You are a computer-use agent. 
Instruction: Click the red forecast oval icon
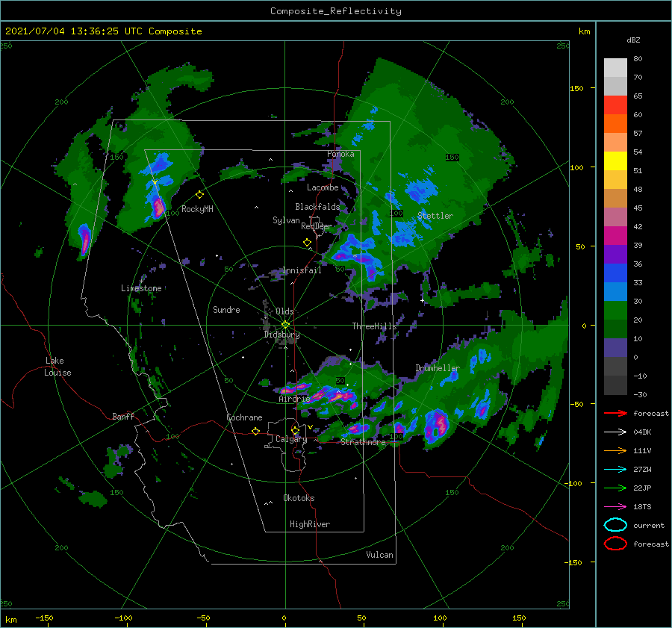615,544
